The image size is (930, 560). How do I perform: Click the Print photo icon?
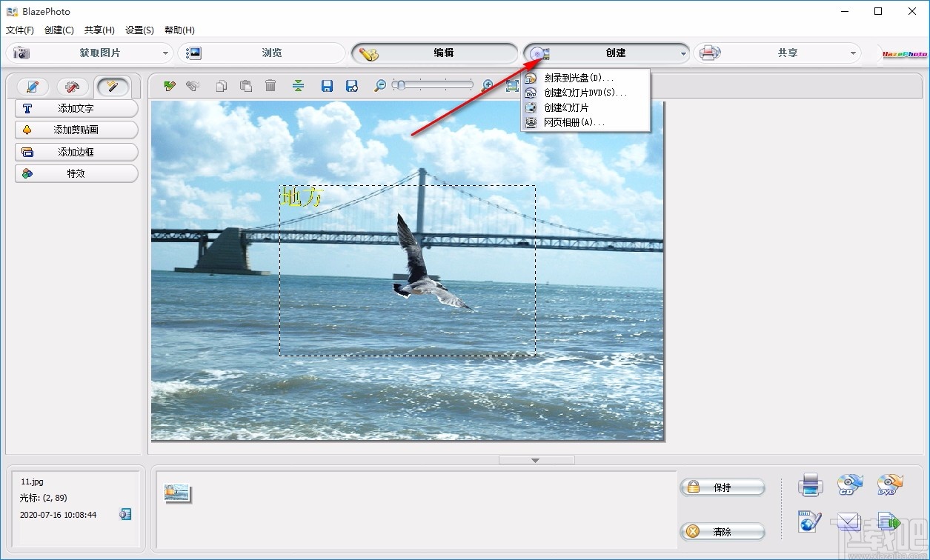810,484
